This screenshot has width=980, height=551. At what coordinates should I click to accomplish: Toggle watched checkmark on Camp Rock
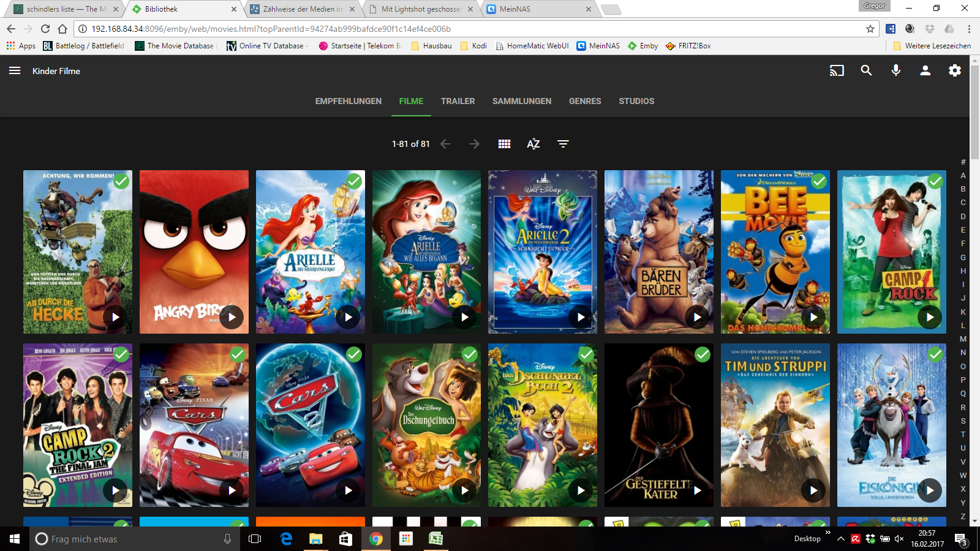(x=935, y=181)
